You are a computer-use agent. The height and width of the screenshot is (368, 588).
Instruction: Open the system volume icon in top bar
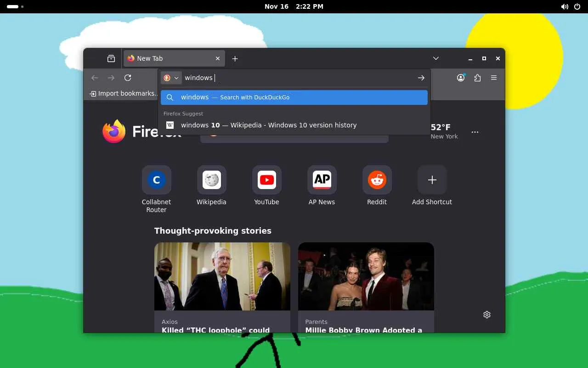pyautogui.click(x=565, y=6)
